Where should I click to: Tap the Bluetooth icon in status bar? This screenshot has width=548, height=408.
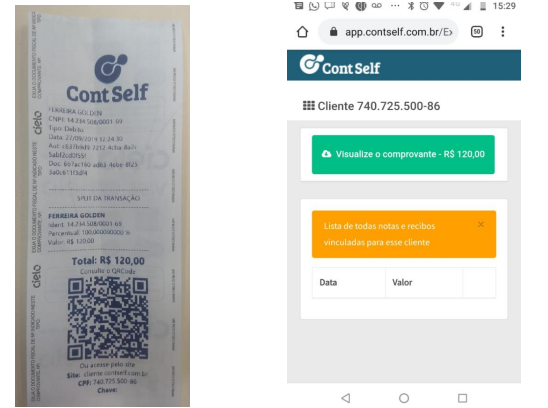[x=411, y=6]
